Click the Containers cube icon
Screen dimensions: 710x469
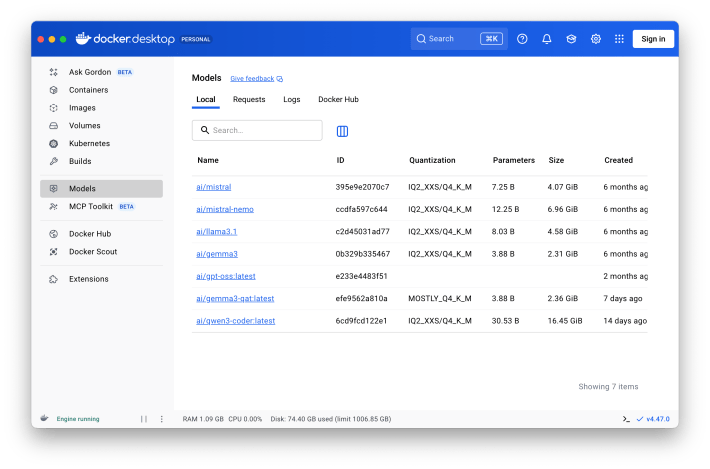click(53, 90)
